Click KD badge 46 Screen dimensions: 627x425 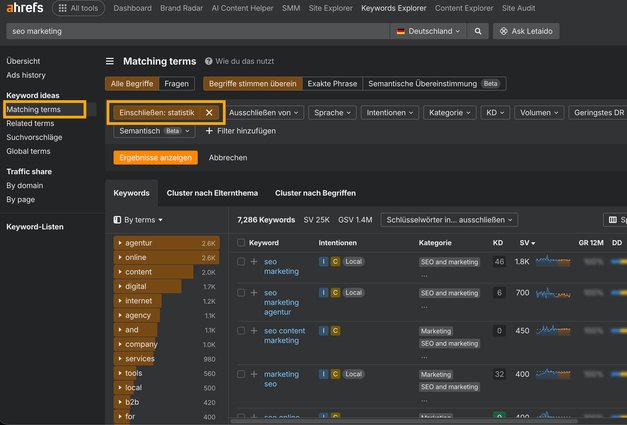tap(499, 261)
